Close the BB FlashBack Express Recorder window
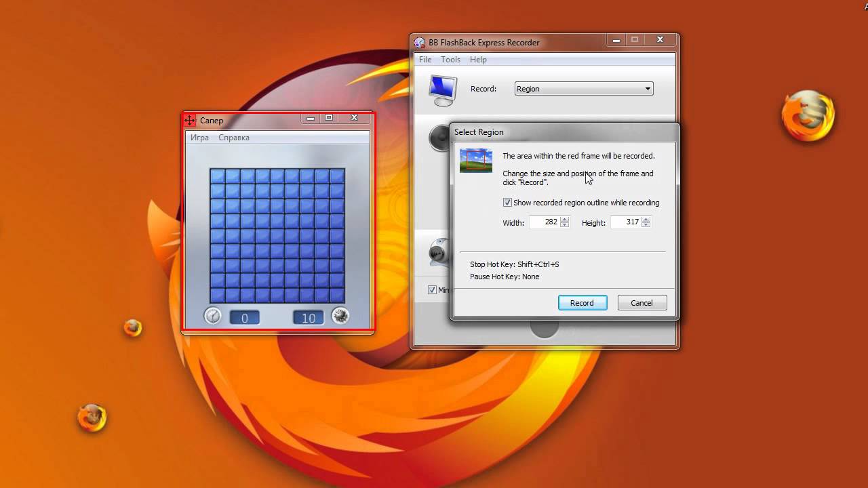The height and width of the screenshot is (488, 868). [660, 40]
